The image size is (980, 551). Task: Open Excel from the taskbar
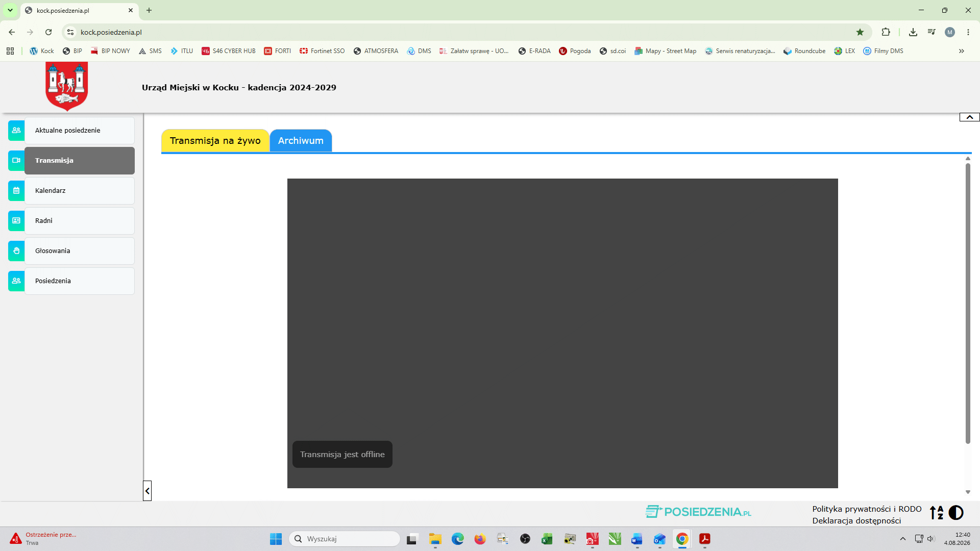pos(547,539)
